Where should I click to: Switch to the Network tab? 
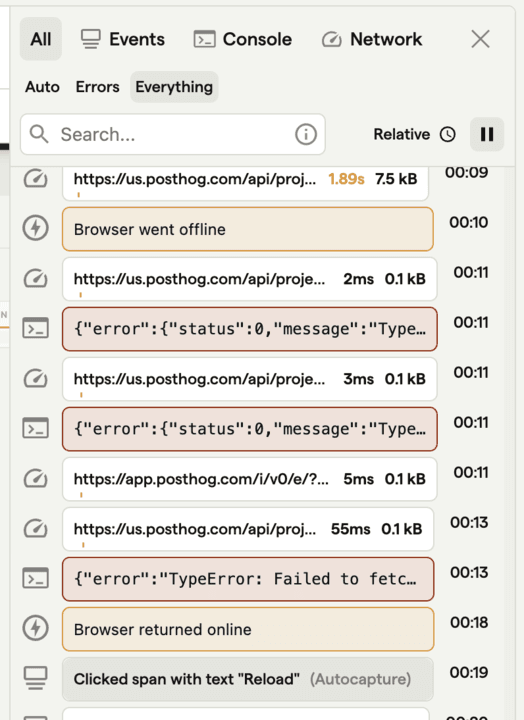click(x=372, y=39)
